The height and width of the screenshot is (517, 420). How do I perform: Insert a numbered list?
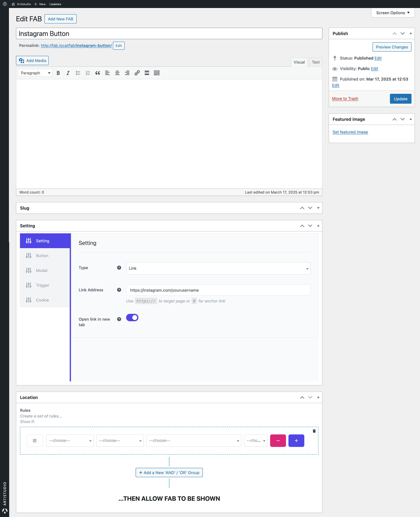pos(88,73)
